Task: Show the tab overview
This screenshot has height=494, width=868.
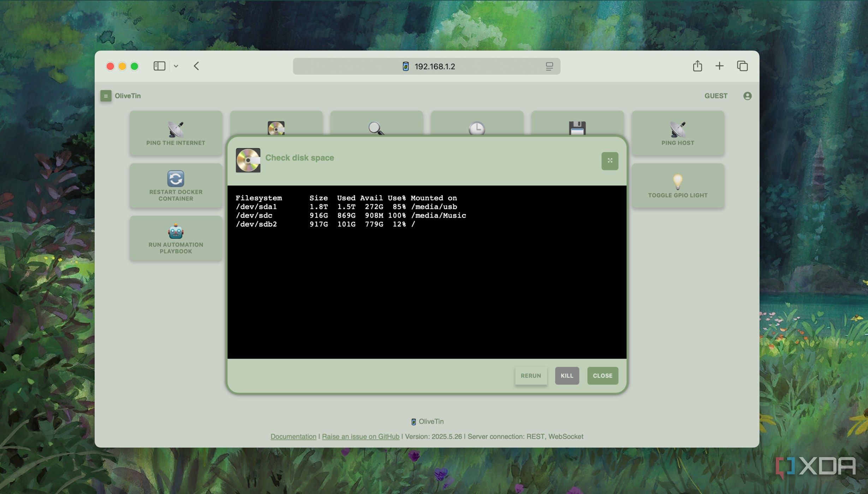Action: coord(742,66)
